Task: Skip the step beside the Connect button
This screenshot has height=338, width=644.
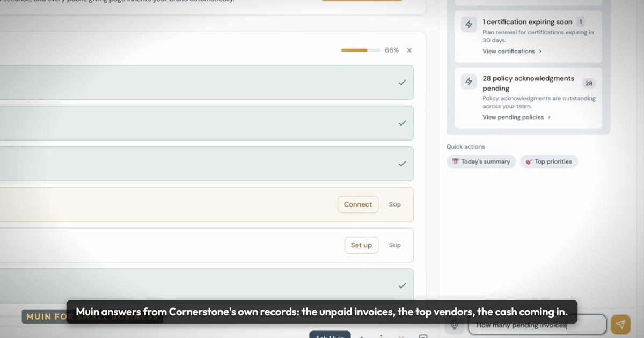Action: pos(394,204)
